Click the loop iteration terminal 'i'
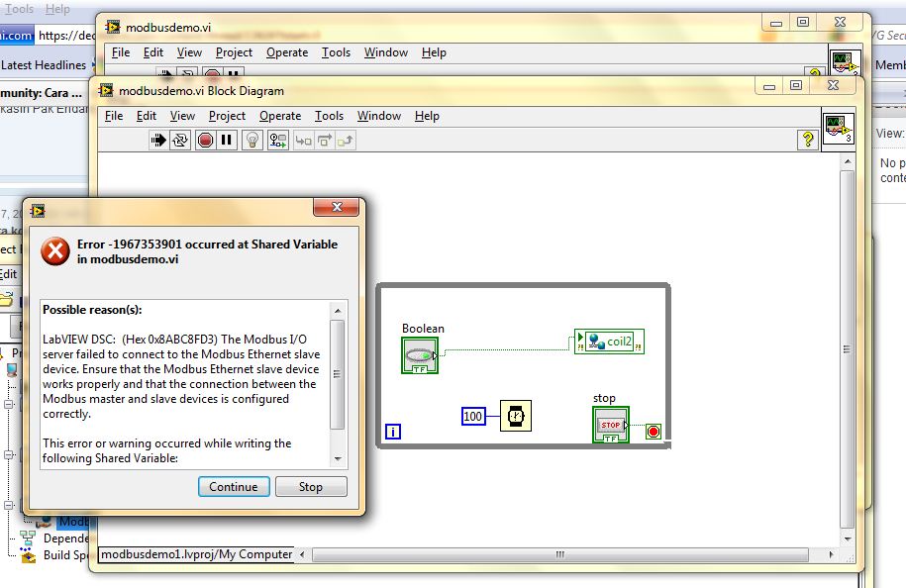906x588 pixels. coord(393,431)
